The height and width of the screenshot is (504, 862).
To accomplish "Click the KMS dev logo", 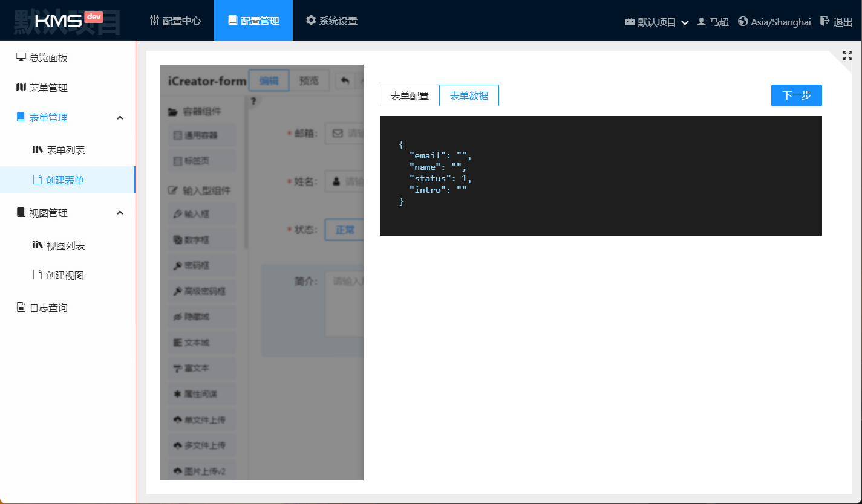I will tap(68, 21).
